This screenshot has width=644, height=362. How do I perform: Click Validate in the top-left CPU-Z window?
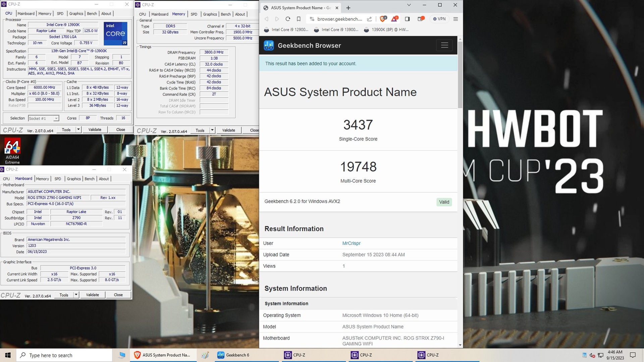point(95,129)
